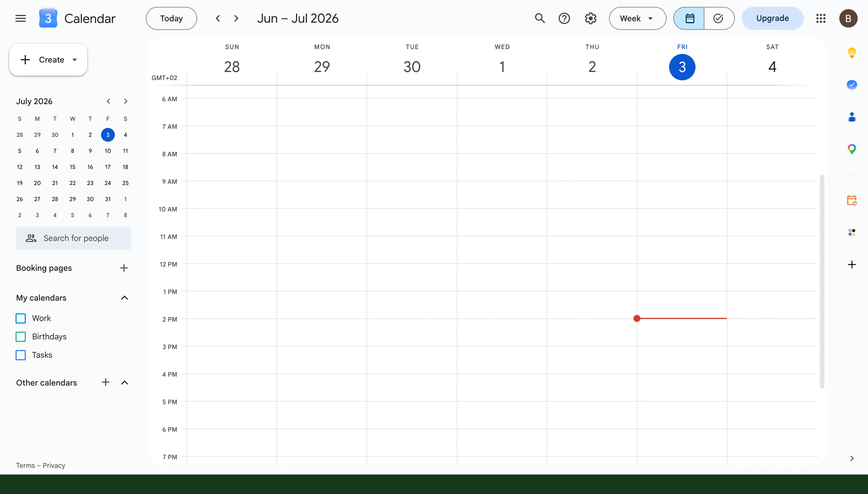This screenshot has height=494, width=868.
Task: Collapse the My calendars section
Action: [125, 297]
